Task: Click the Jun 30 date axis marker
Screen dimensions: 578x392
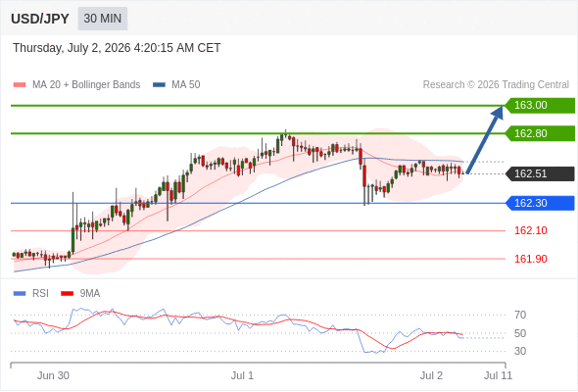Action: (x=53, y=375)
